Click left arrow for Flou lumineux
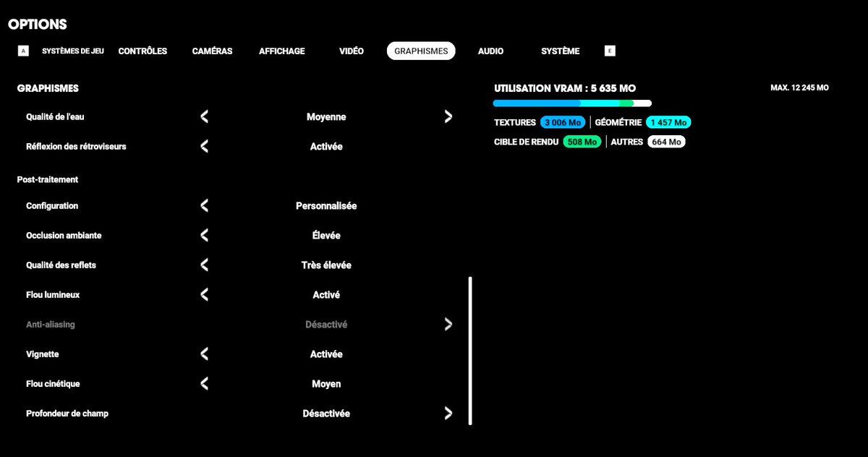 point(205,295)
